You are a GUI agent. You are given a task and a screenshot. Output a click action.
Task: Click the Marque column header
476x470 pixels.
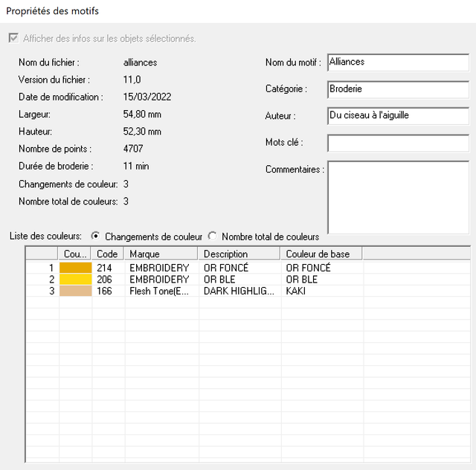pos(161,254)
